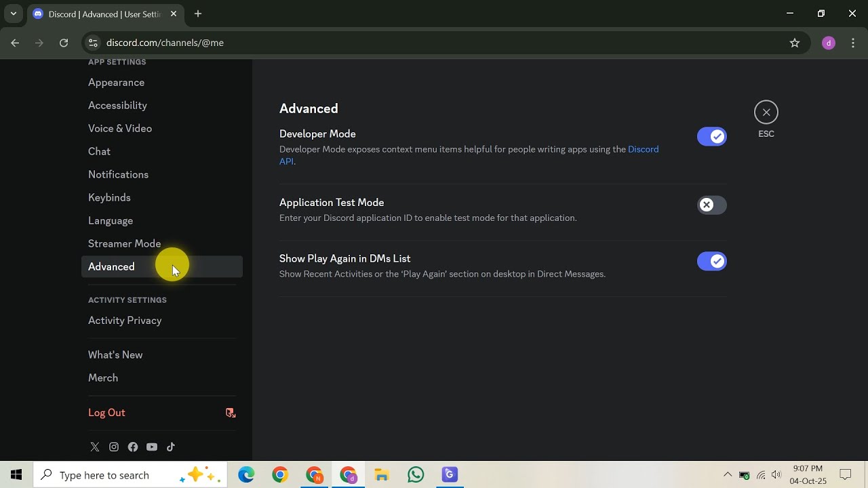Open Chrome with purple d profile badge

click(348, 475)
